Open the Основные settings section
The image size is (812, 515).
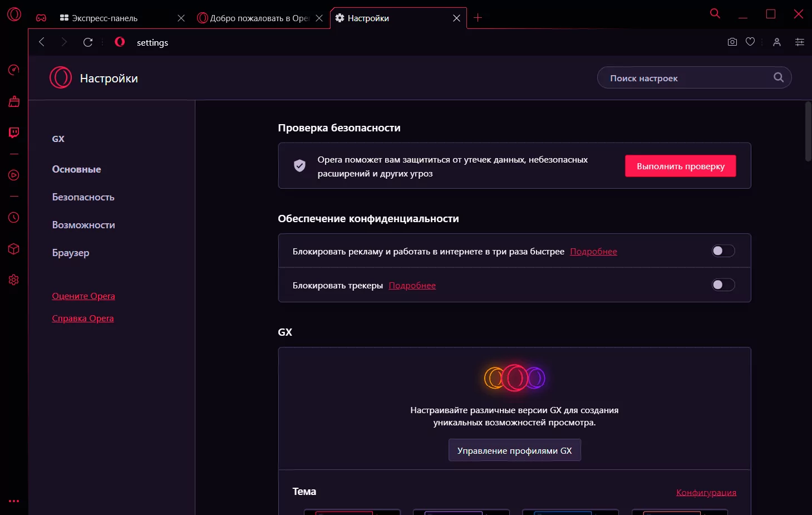(77, 169)
